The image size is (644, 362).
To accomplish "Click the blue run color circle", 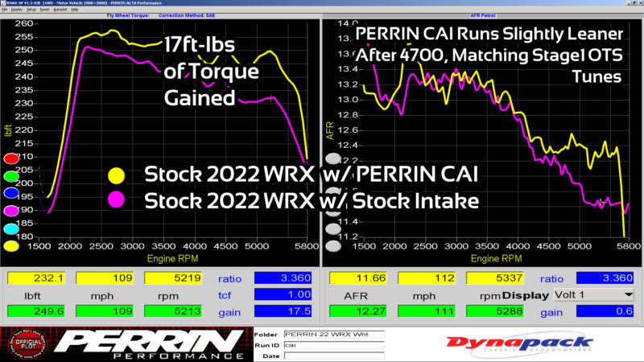I will tap(11, 193).
